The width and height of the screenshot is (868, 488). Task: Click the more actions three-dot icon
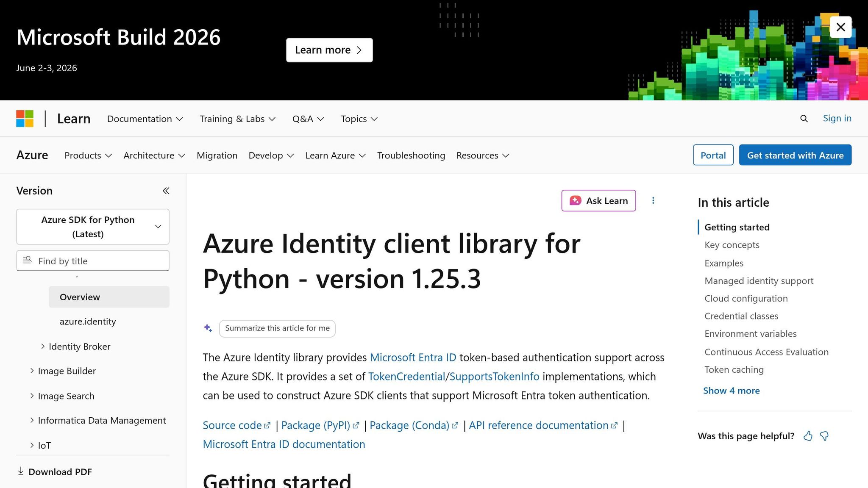click(653, 200)
